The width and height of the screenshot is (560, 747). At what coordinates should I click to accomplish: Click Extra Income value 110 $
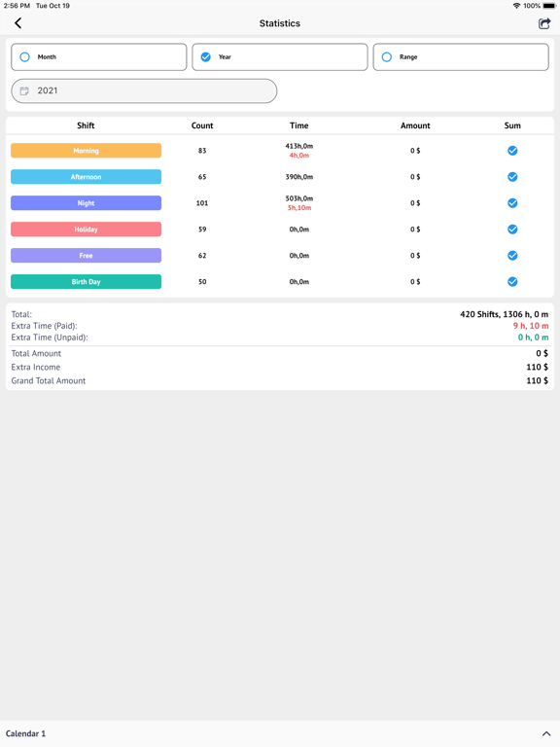pos(537,368)
